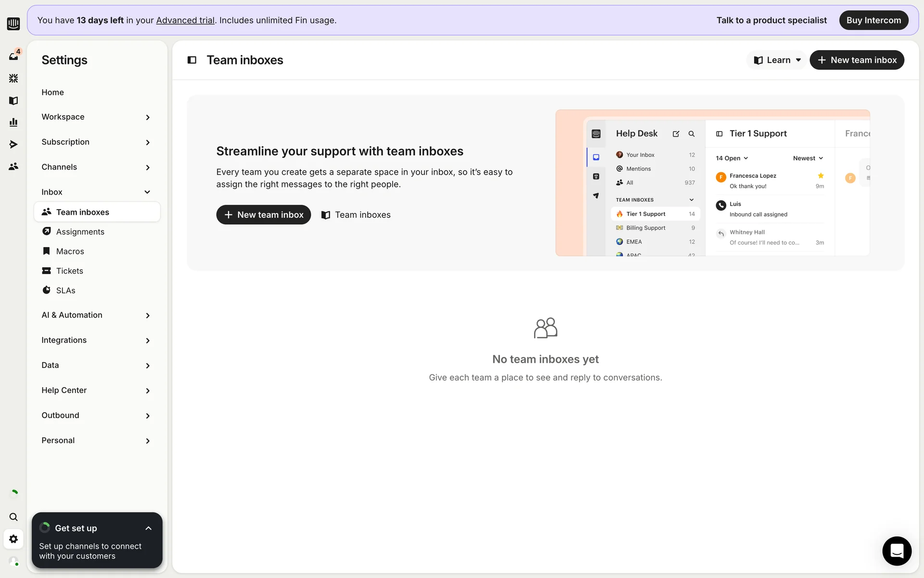924x578 pixels.
Task: Open the Inbox icon in left rail
Action: 13,56
